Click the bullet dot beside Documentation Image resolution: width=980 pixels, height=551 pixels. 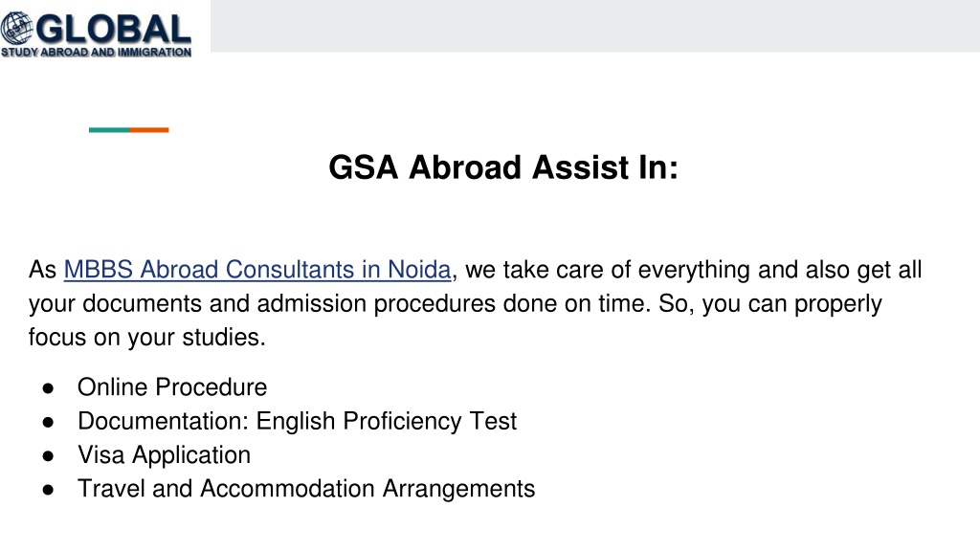click(48, 423)
